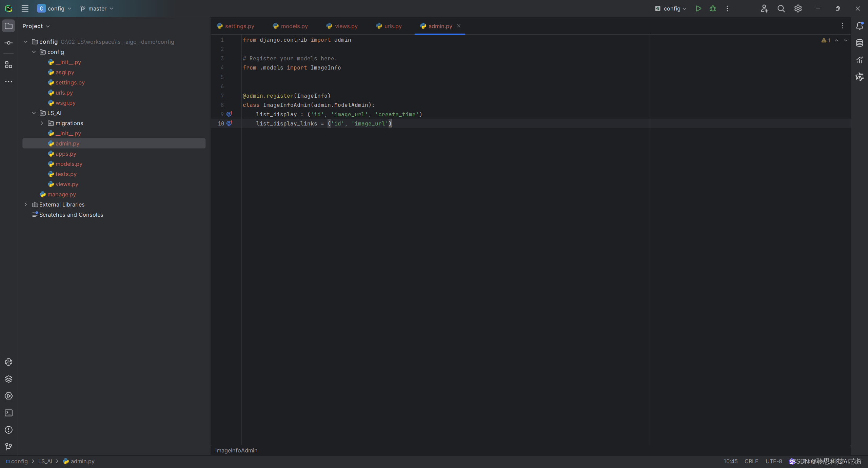Click the override gutter icon on line 9
The width and height of the screenshot is (868, 468).
tap(229, 114)
